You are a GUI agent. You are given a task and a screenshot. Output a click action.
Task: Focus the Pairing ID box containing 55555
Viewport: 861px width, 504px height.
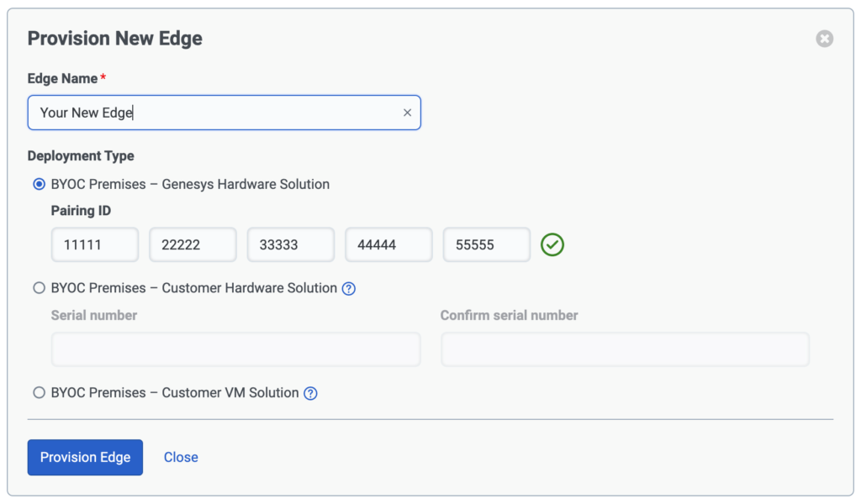point(486,244)
